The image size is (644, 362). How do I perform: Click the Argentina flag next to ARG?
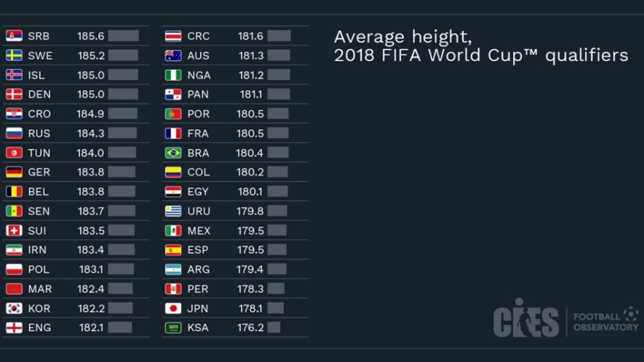(x=173, y=270)
